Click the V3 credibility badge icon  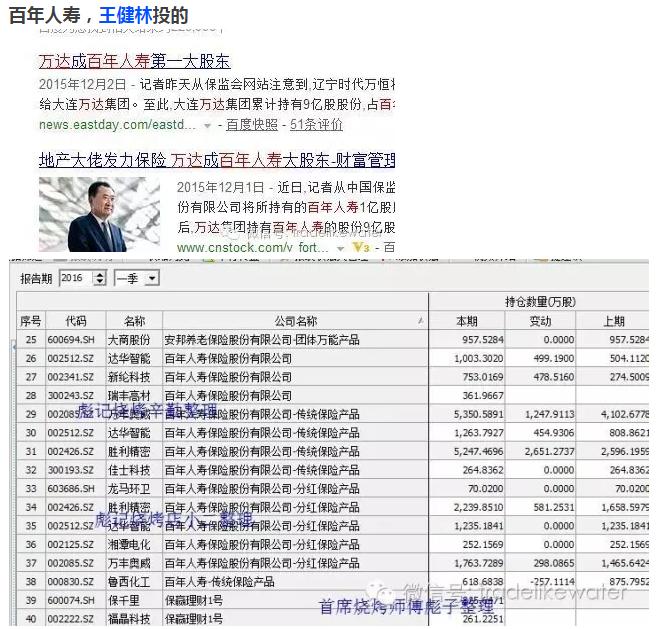click(x=361, y=247)
